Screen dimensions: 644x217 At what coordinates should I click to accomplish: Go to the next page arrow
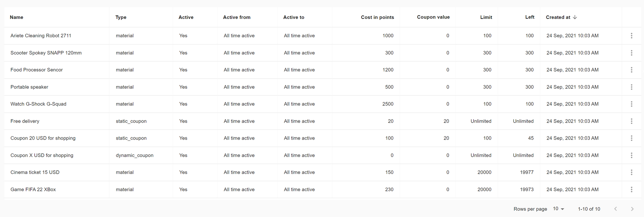click(x=632, y=209)
